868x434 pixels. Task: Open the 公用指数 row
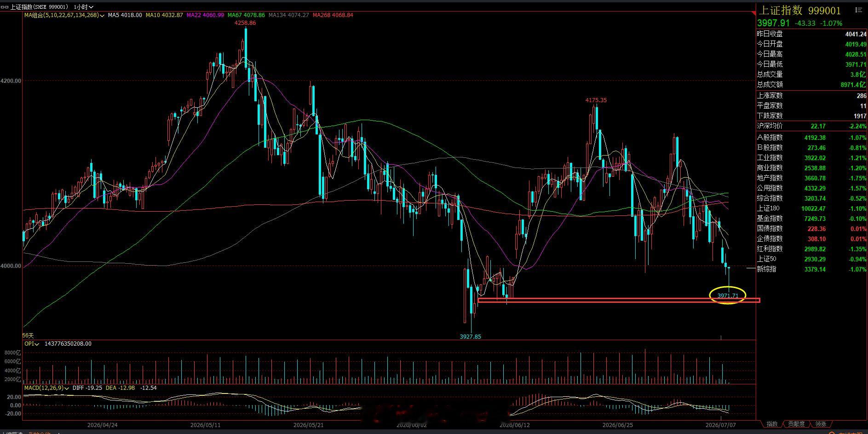point(812,188)
